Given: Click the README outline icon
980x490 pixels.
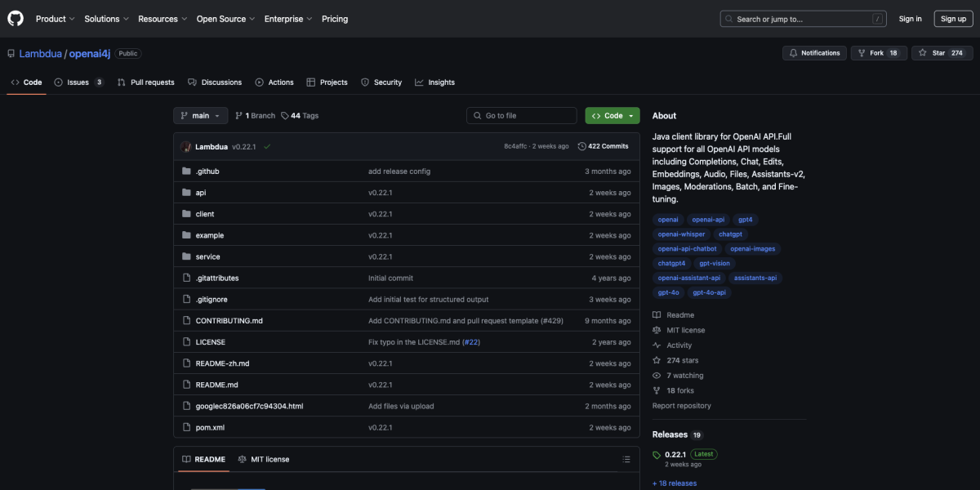Looking at the screenshot, I should point(626,459).
